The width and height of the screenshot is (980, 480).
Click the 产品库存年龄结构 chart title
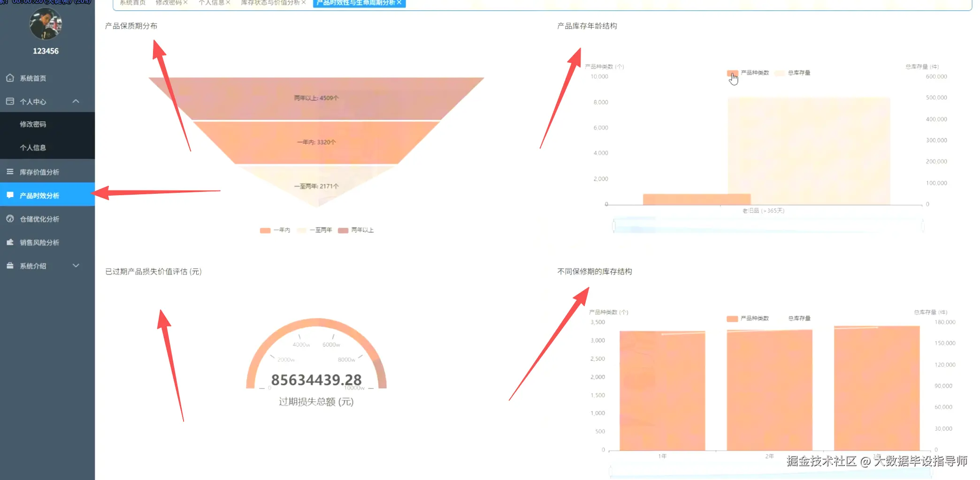587,26
